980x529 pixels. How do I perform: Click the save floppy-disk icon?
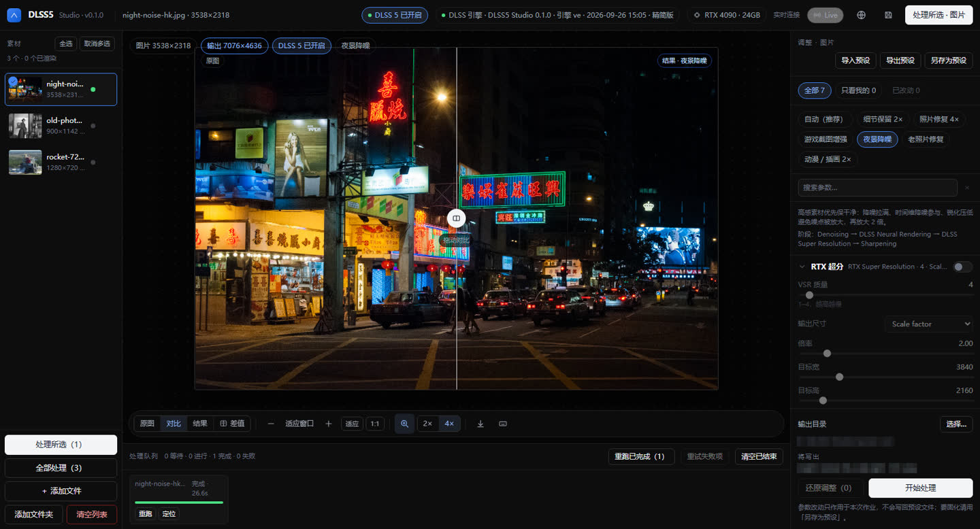pyautogui.click(x=888, y=15)
